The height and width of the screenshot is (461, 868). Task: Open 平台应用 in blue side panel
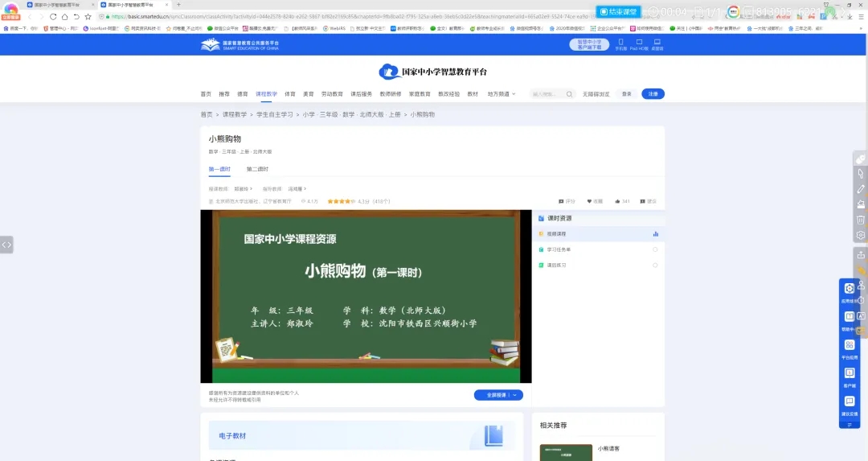point(850,348)
